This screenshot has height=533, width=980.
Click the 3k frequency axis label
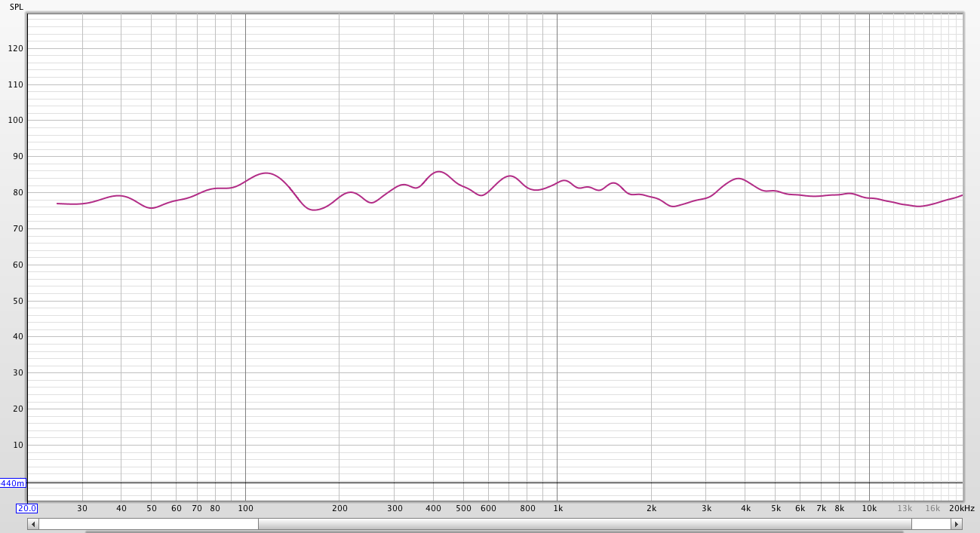click(x=707, y=508)
